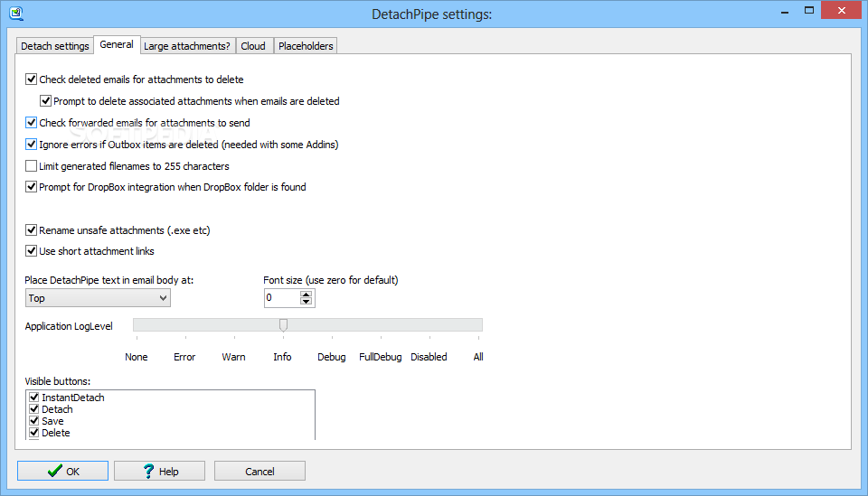Uncheck Rename unsafe attachments option
Image resolution: width=868 pixels, height=496 pixels.
coord(31,230)
